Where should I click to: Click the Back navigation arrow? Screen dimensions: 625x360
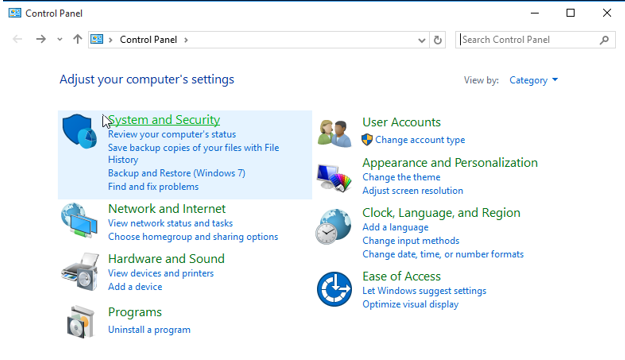17,39
